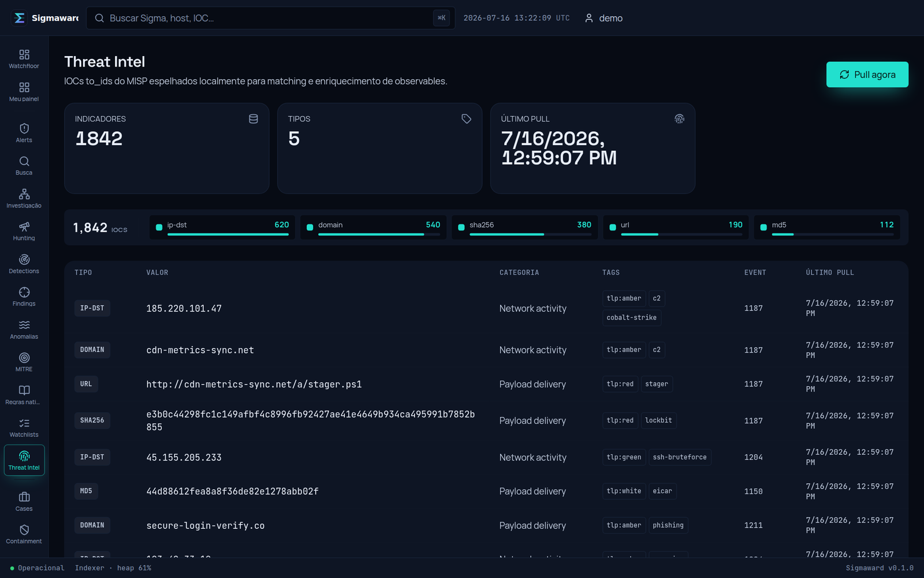Screen dimensions: 924x578
Task: Focus the Buscar Sigma, host, IOC search field
Action: [271, 18]
